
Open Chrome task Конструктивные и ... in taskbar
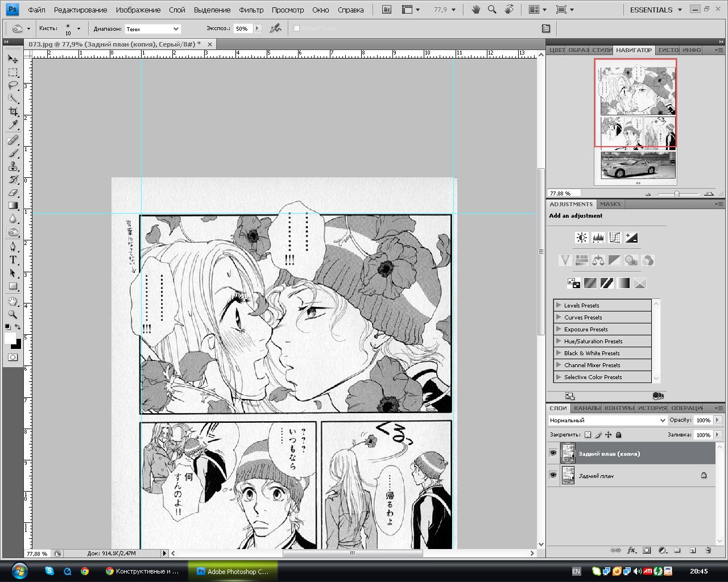pyautogui.click(x=143, y=571)
